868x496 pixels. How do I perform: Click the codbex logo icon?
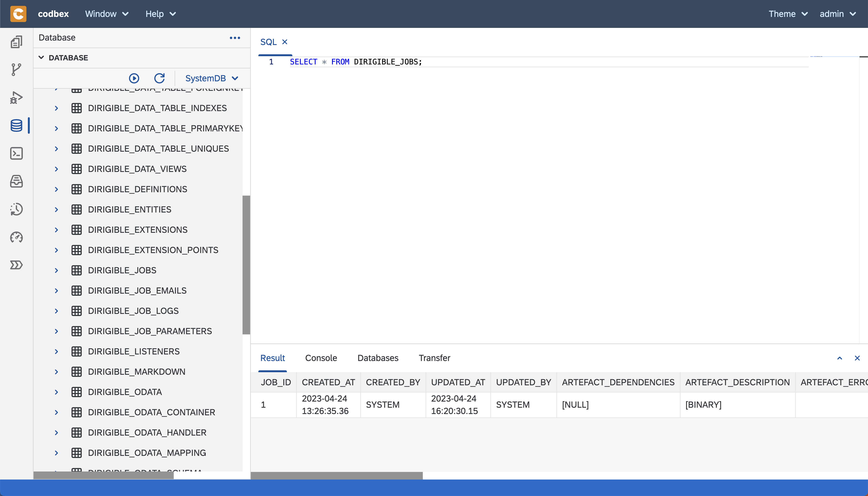[x=18, y=14]
